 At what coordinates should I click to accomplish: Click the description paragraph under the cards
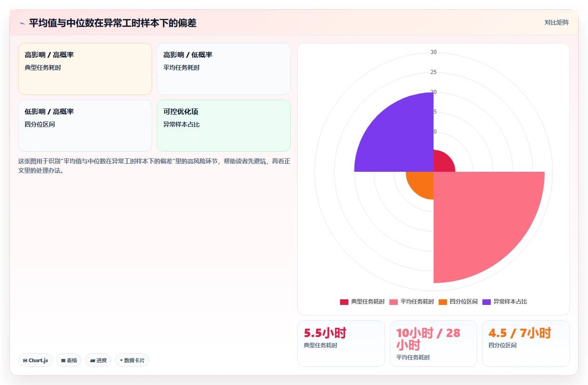[154, 166]
